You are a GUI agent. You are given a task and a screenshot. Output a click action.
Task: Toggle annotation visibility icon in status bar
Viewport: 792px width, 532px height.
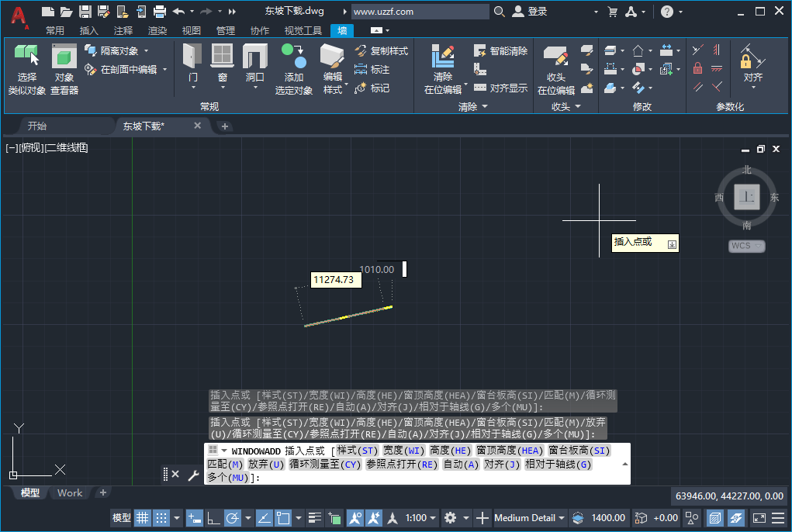pyautogui.click(x=354, y=518)
